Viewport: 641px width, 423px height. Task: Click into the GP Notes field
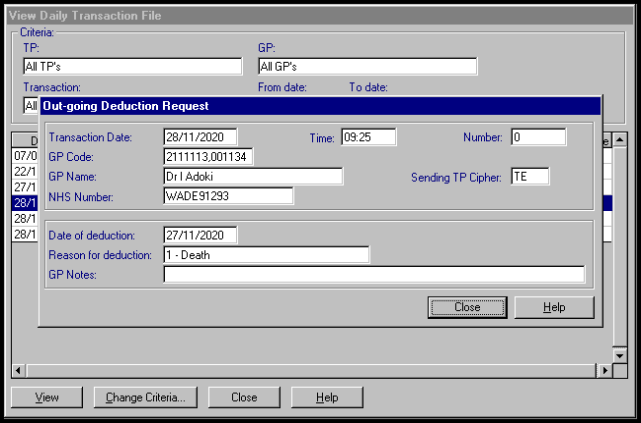374,275
